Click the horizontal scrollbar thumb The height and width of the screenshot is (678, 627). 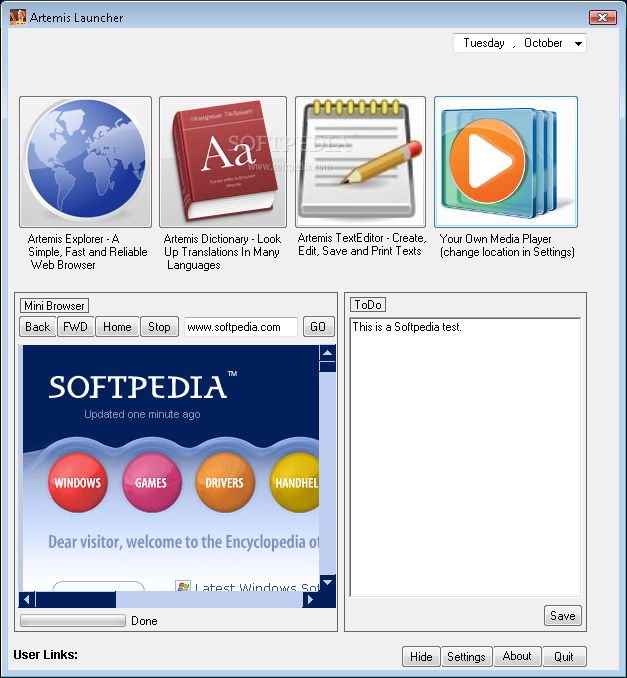point(76,599)
